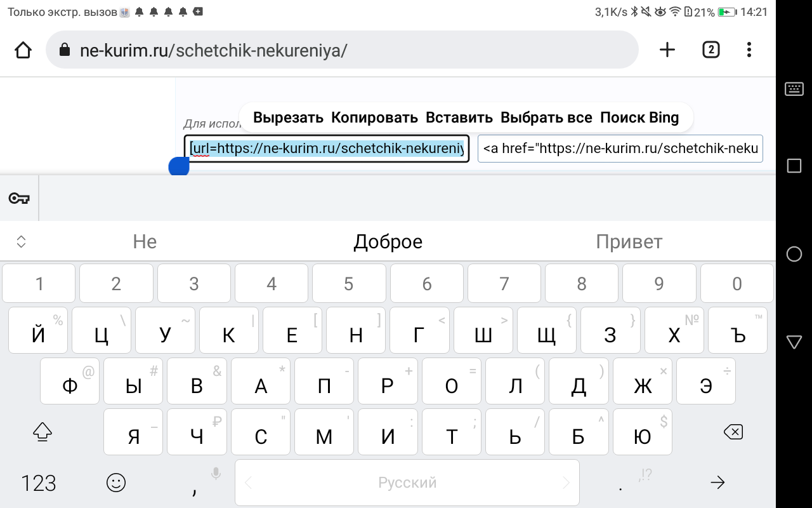Image resolution: width=812 pixels, height=508 pixels.
Task: Open the autofill passwords key icon
Action: coord(18,198)
